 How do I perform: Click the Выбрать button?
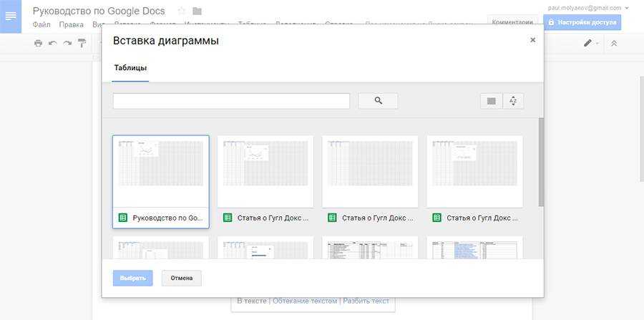tap(132, 278)
